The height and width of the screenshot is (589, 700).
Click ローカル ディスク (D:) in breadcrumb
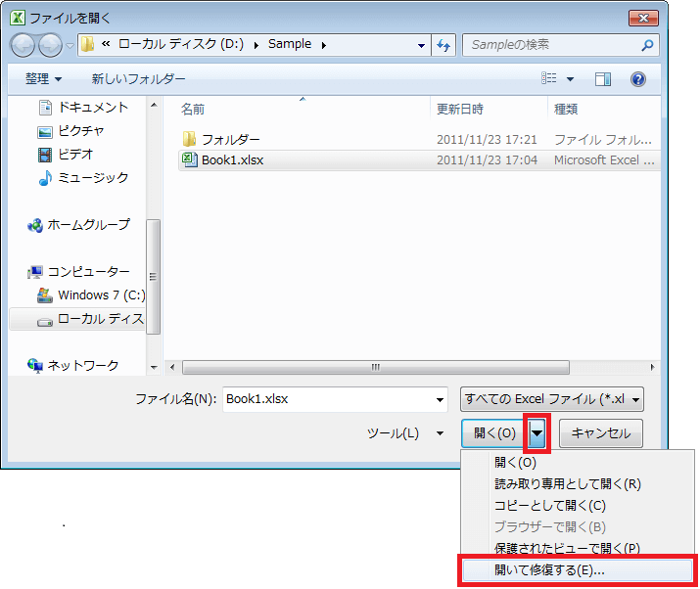181,44
